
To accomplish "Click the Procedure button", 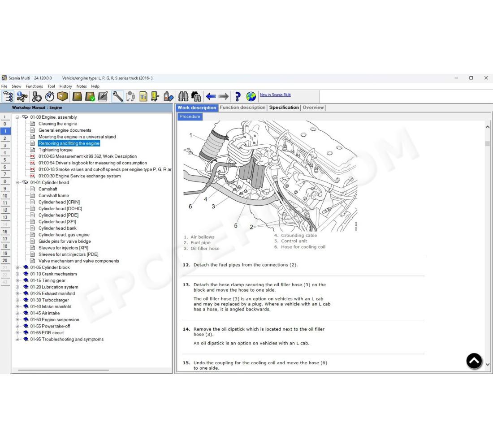I will [190, 116].
